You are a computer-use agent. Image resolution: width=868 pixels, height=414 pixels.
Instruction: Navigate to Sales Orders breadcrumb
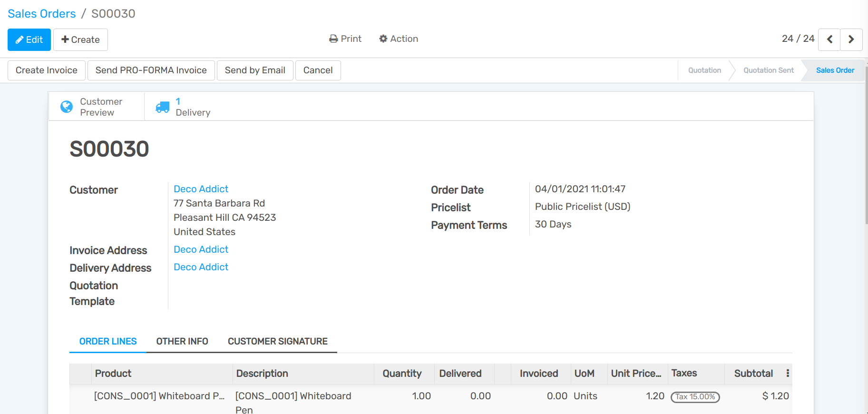pos(42,14)
